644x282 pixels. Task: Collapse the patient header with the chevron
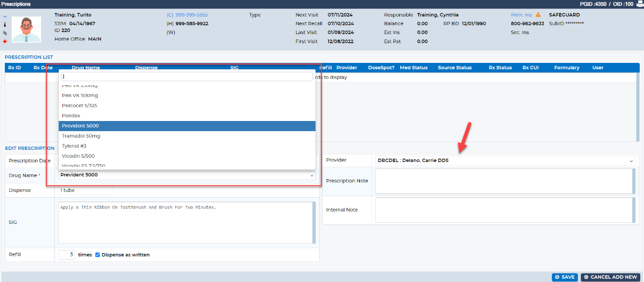click(x=5, y=16)
